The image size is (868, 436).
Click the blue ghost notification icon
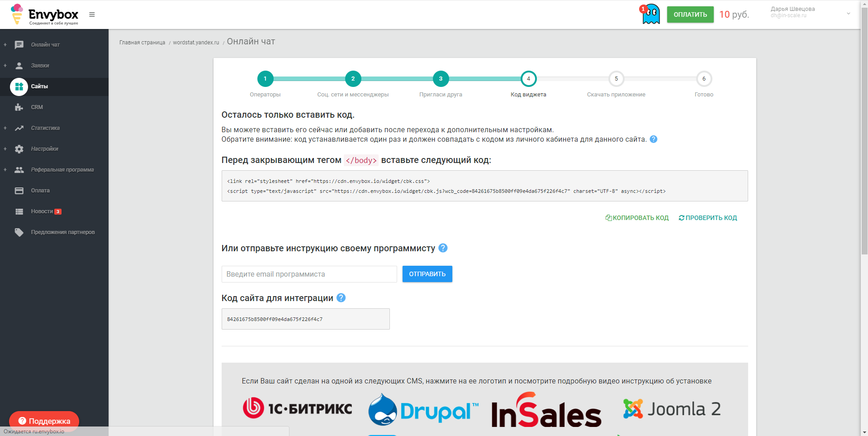click(650, 14)
